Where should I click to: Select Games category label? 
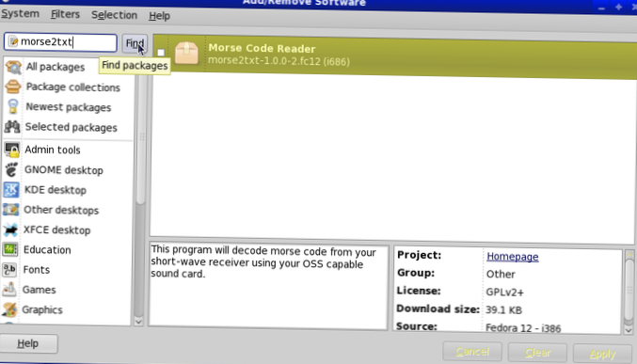[39, 290]
